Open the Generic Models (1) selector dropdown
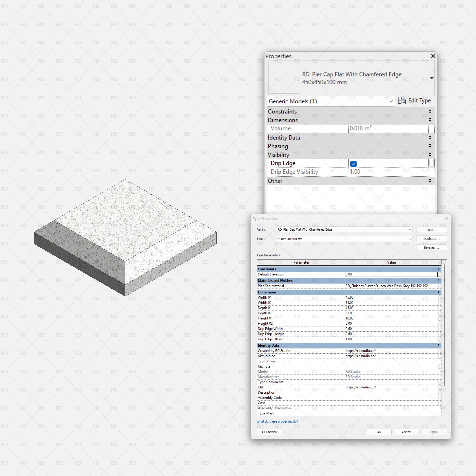 391,101
